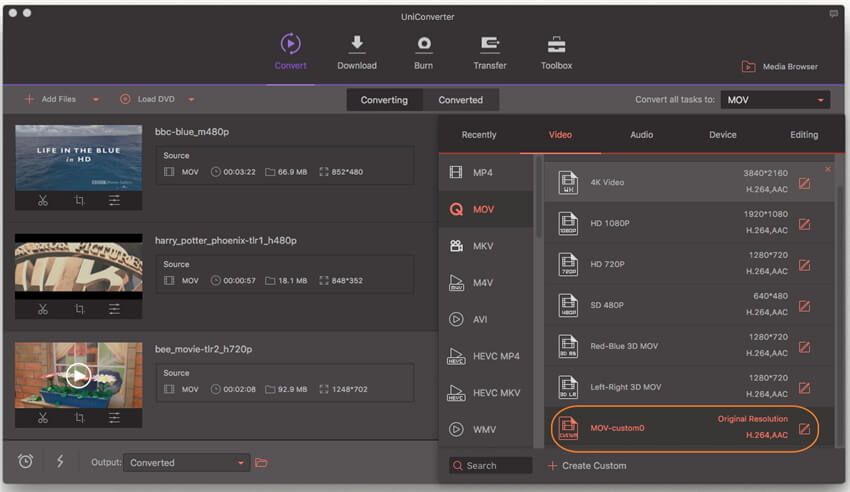The height and width of the screenshot is (492, 850).
Task: Switch to the Converting tab
Action: coord(384,100)
